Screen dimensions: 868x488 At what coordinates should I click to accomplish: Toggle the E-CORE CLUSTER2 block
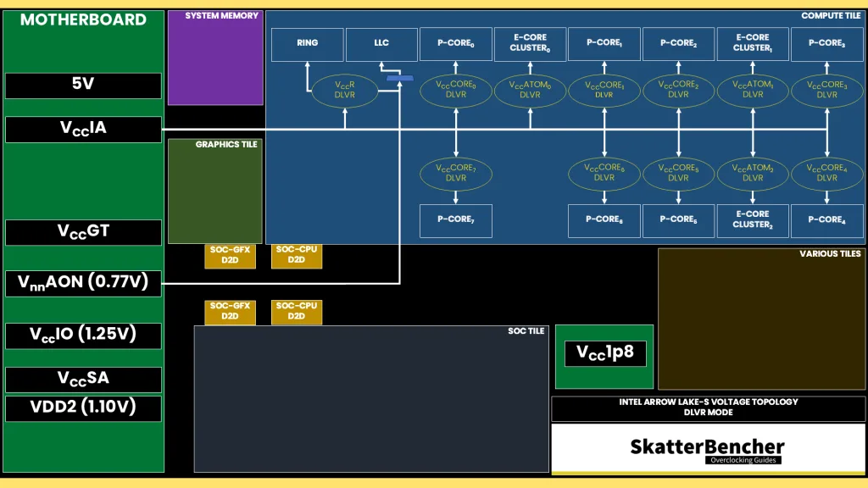coord(753,220)
